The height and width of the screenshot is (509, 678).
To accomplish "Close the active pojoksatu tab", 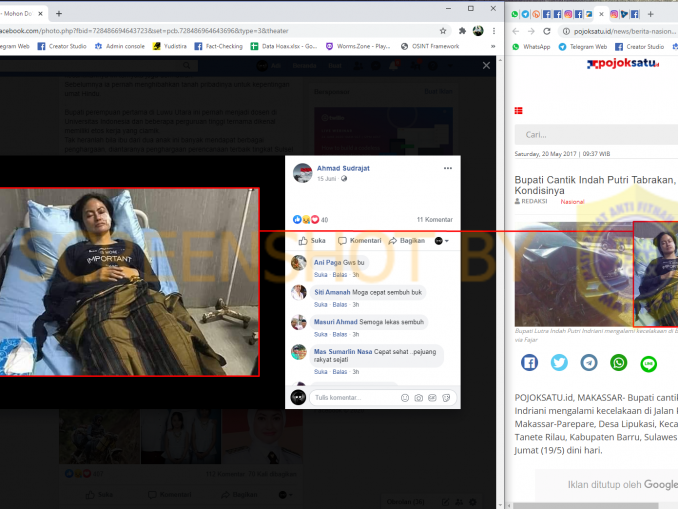I will pos(601,14).
